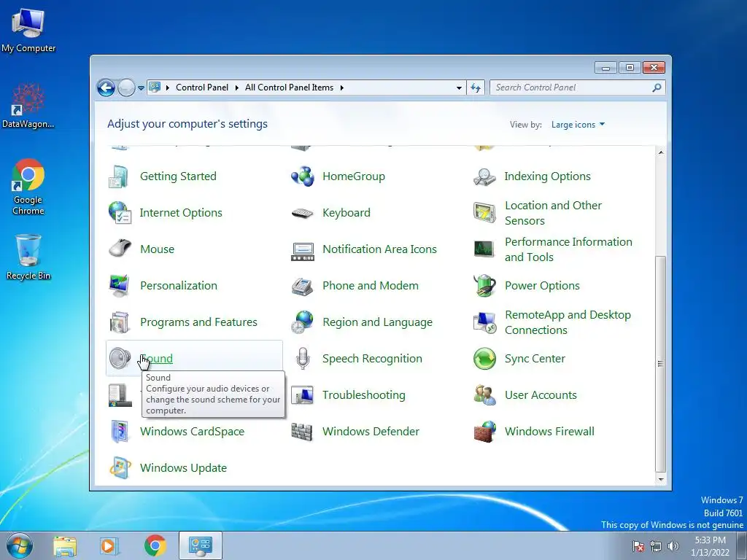
Task: Expand the Control Panel breadcrumb arrow
Action: (237, 87)
